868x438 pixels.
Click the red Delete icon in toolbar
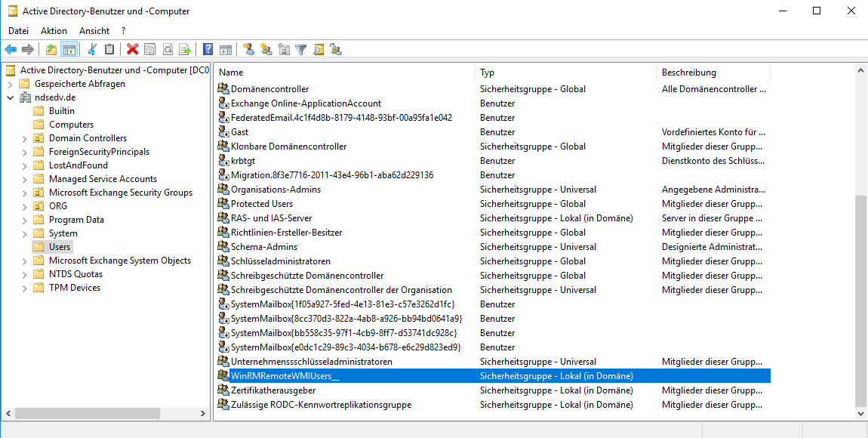click(133, 50)
